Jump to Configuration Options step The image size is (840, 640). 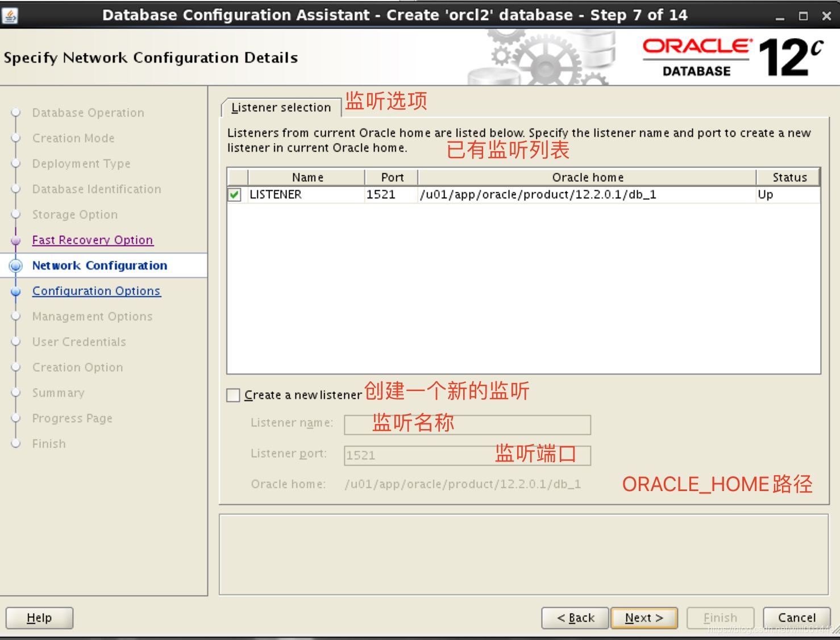(97, 291)
